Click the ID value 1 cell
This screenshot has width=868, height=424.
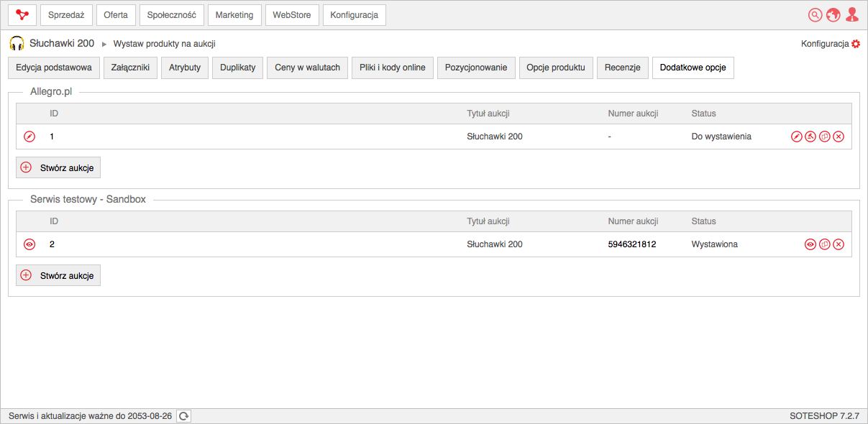[x=52, y=137]
